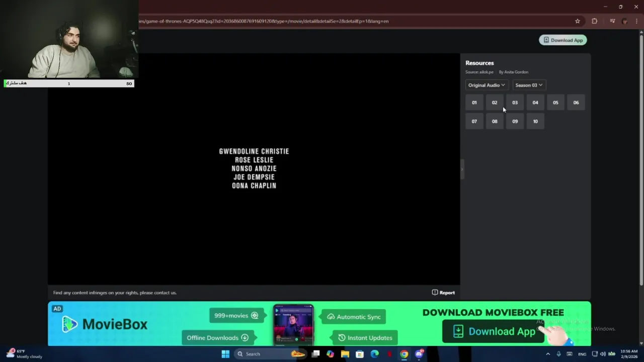Open the Windows Start menu
This screenshot has width=644, height=362.
[x=225, y=354]
